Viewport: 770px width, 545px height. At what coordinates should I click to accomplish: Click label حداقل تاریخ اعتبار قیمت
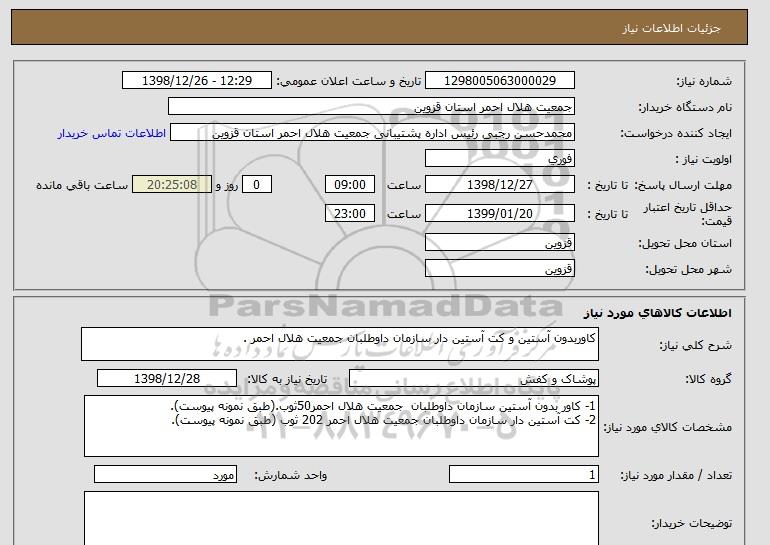pos(687,214)
